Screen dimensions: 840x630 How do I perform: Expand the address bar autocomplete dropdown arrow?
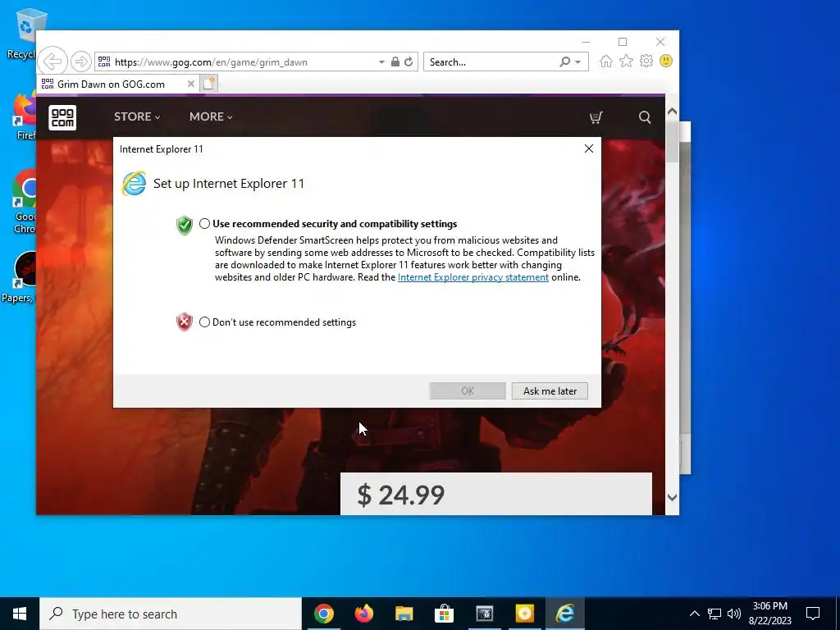click(x=381, y=62)
